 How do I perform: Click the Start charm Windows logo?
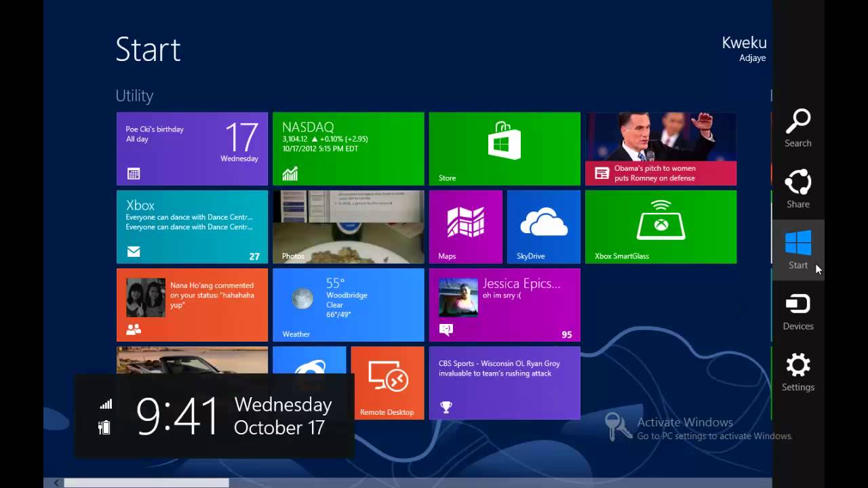[x=798, y=243]
